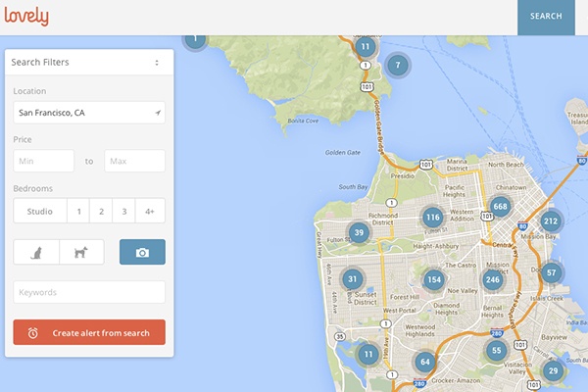
Task: Click the Forest Hill map label
Action: tap(405, 297)
